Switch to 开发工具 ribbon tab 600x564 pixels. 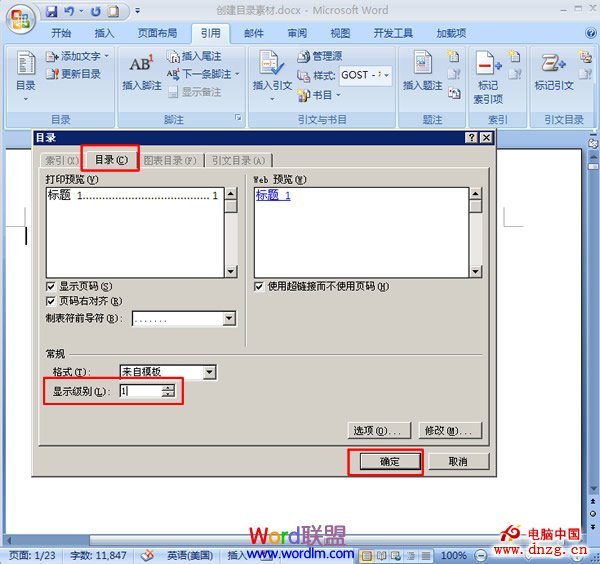coord(393,33)
